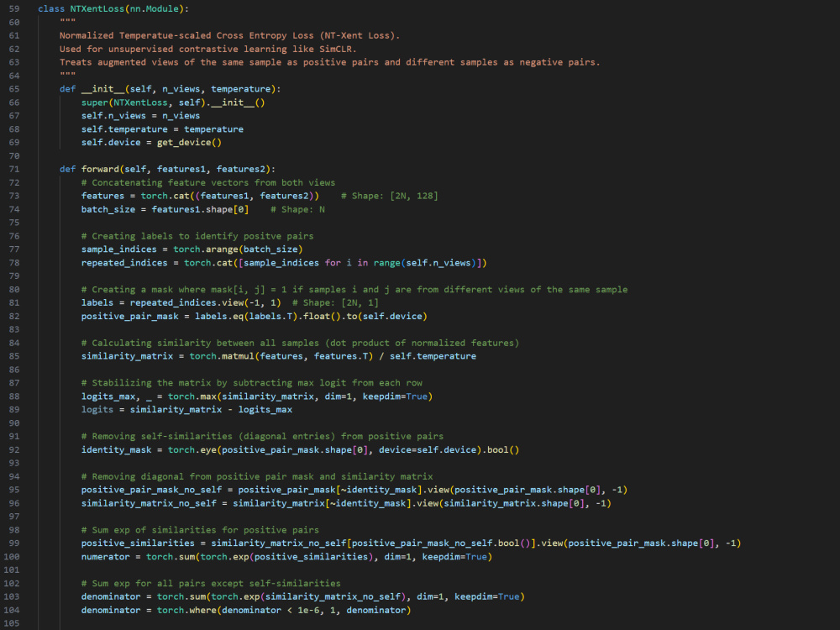
Task: Click the class name in 'class NTXentLoss(nn.Module):'
Action: (97, 9)
